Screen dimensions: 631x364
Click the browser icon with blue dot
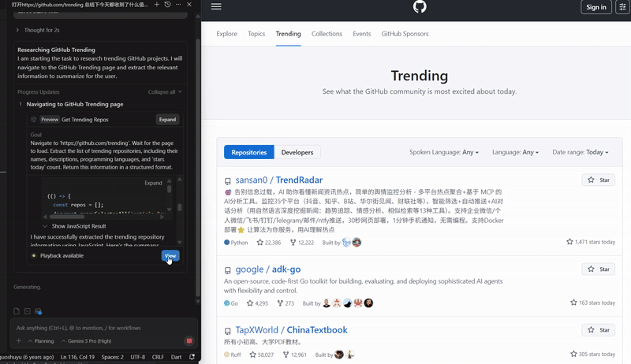(38, 311)
